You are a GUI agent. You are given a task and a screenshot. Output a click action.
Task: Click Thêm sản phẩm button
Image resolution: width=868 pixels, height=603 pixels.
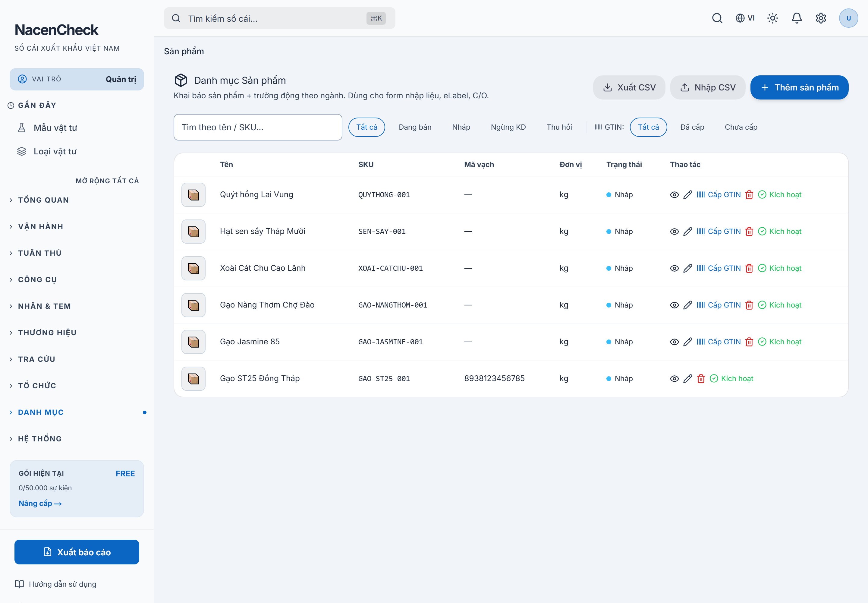click(x=799, y=87)
